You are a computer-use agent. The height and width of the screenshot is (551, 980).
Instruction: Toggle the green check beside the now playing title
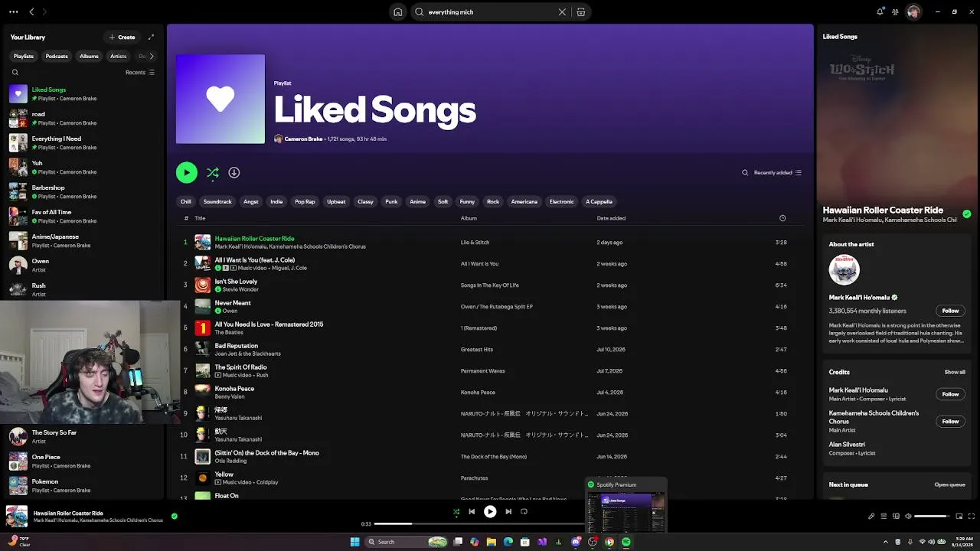coord(175,517)
